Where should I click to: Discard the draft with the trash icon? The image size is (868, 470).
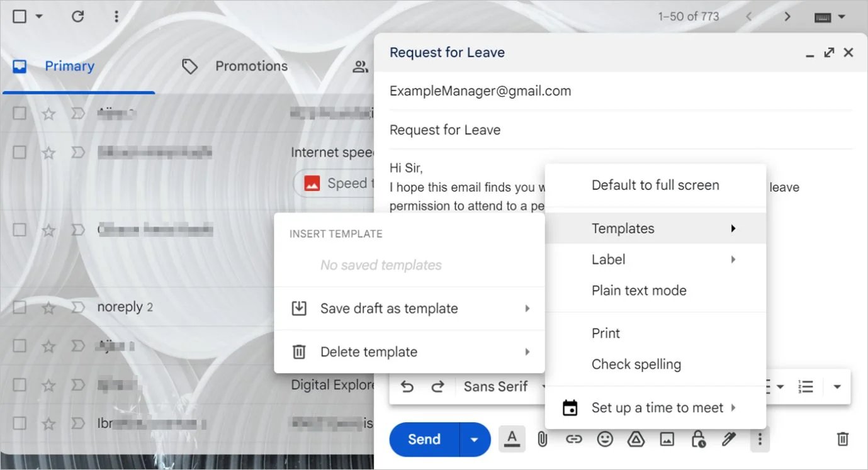843,439
